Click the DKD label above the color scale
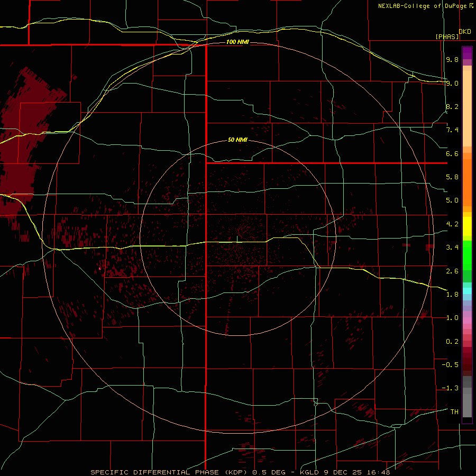 coord(465,31)
